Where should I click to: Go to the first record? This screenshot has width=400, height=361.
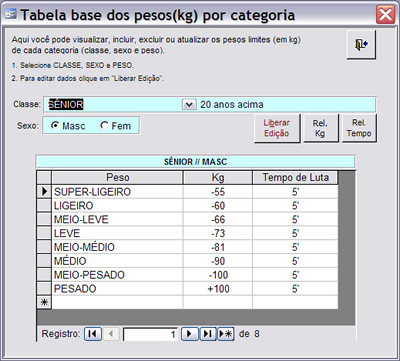click(93, 334)
